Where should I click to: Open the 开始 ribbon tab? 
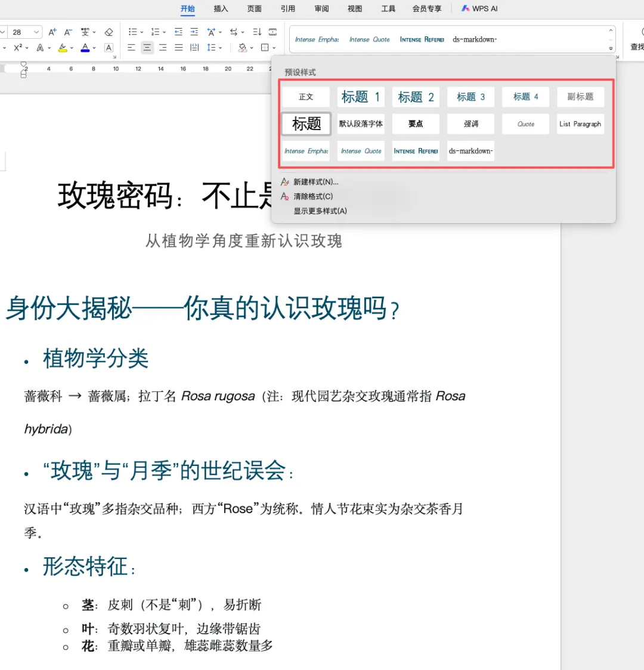[x=187, y=8]
